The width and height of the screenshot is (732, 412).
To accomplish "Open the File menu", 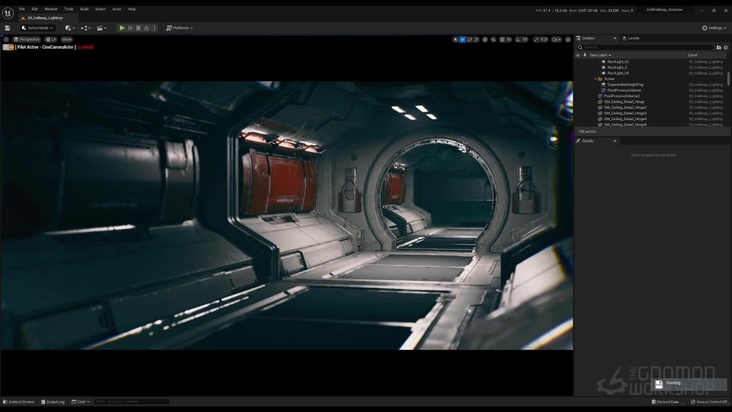I will pos(22,9).
